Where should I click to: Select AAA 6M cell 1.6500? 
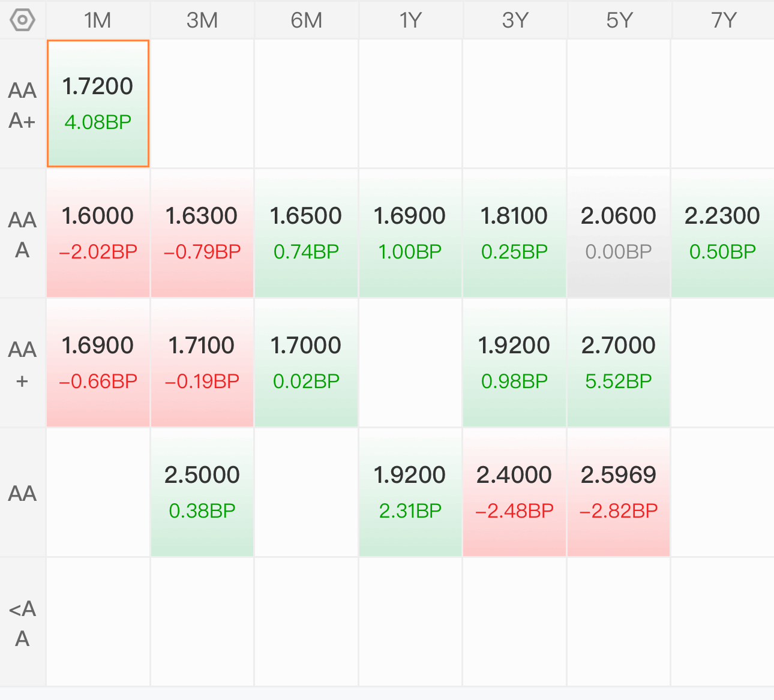tap(306, 233)
